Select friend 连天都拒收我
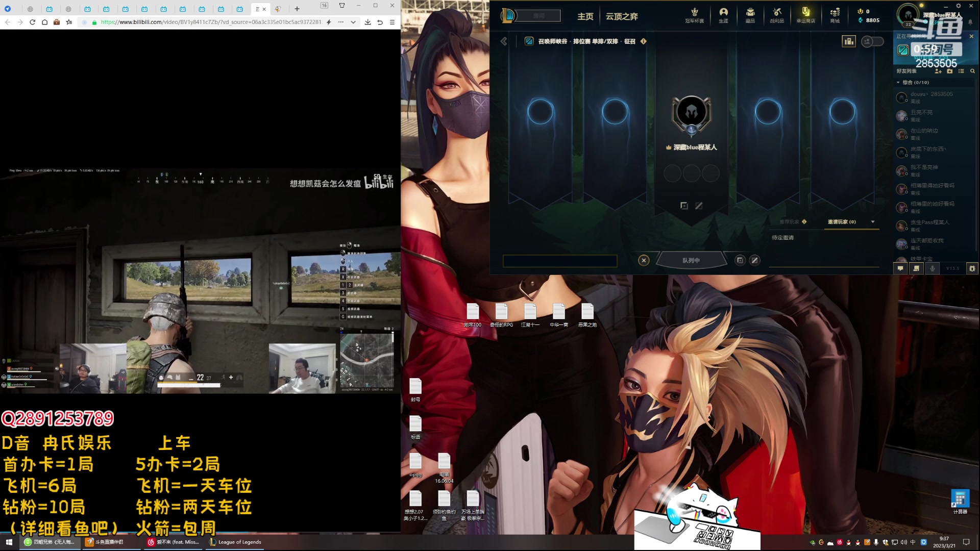 pyautogui.click(x=935, y=243)
